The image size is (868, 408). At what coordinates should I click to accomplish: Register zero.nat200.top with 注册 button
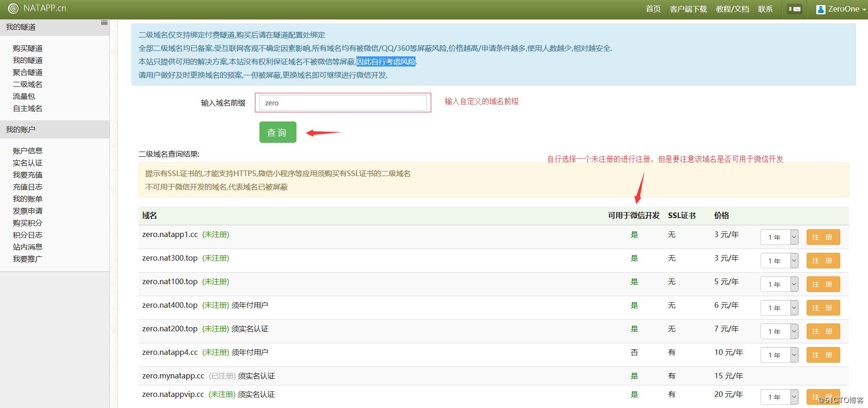[x=823, y=331]
